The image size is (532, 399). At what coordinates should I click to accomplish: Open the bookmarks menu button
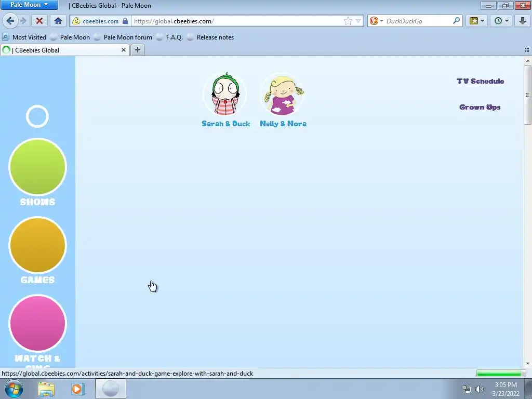pos(476,21)
